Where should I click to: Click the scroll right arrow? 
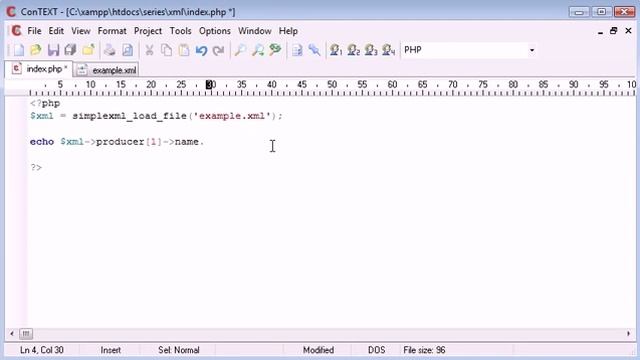(x=628, y=334)
